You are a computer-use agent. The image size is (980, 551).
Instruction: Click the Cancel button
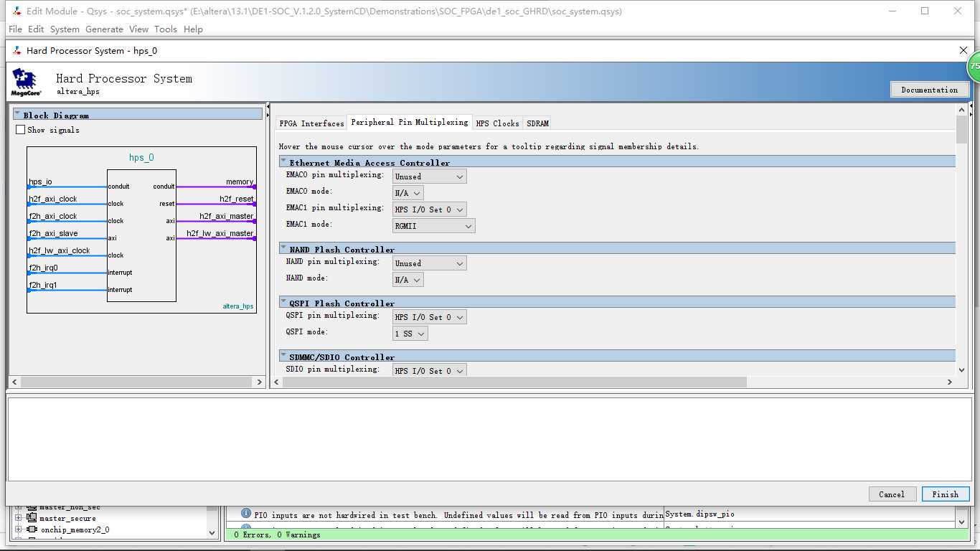click(892, 494)
